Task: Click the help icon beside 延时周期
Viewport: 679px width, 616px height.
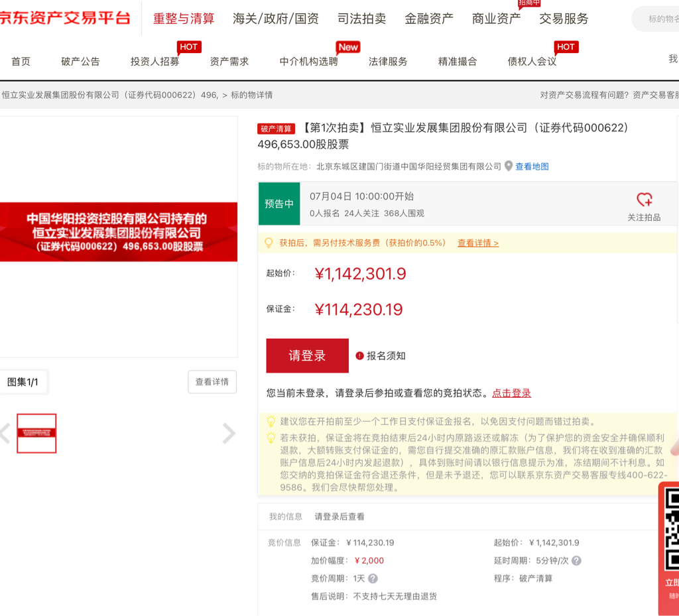Action: coord(576,560)
